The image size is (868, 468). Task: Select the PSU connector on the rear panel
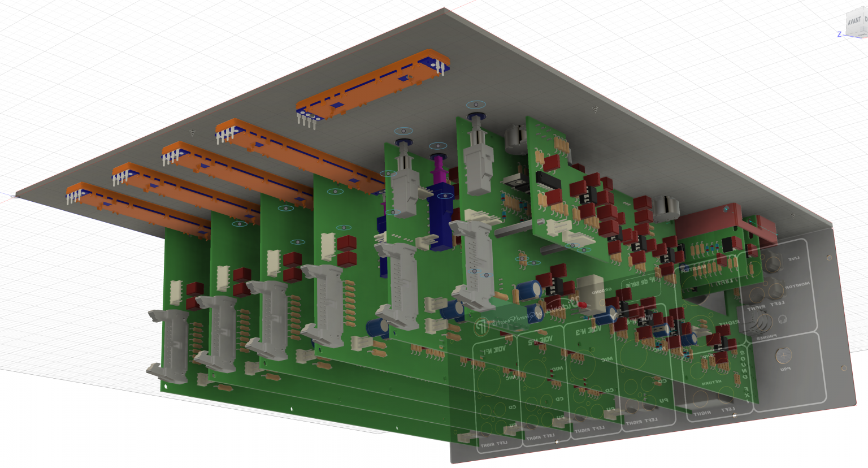coord(783,356)
